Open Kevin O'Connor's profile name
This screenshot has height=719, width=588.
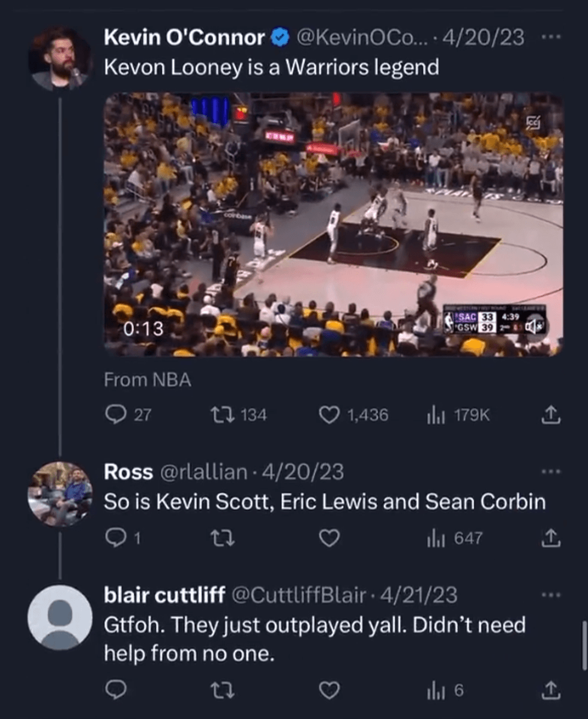point(184,38)
